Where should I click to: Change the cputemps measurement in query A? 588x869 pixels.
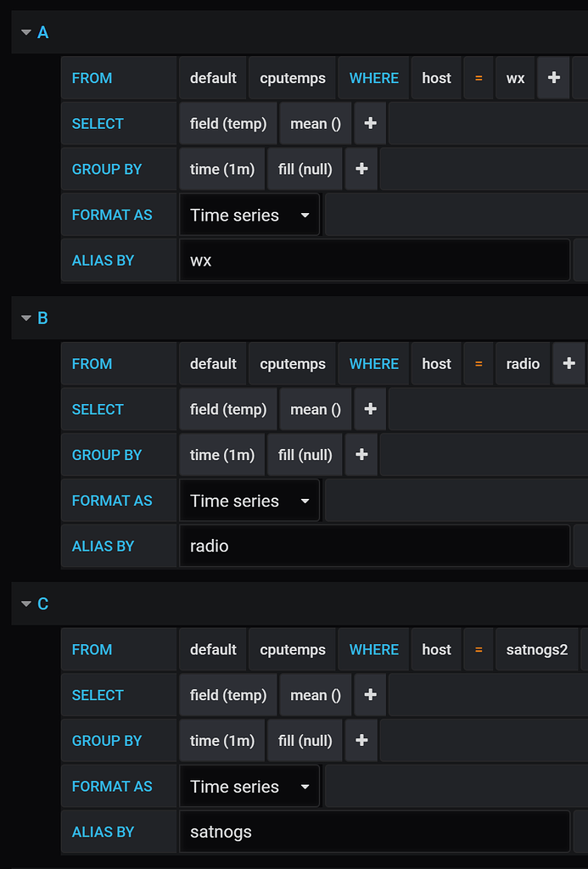coord(292,77)
